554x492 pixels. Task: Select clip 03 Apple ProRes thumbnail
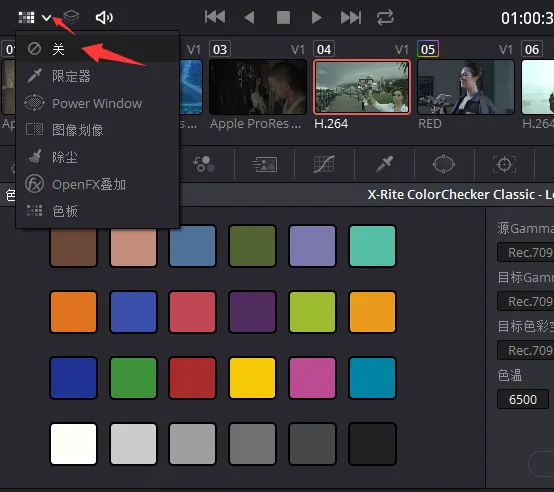pos(258,87)
